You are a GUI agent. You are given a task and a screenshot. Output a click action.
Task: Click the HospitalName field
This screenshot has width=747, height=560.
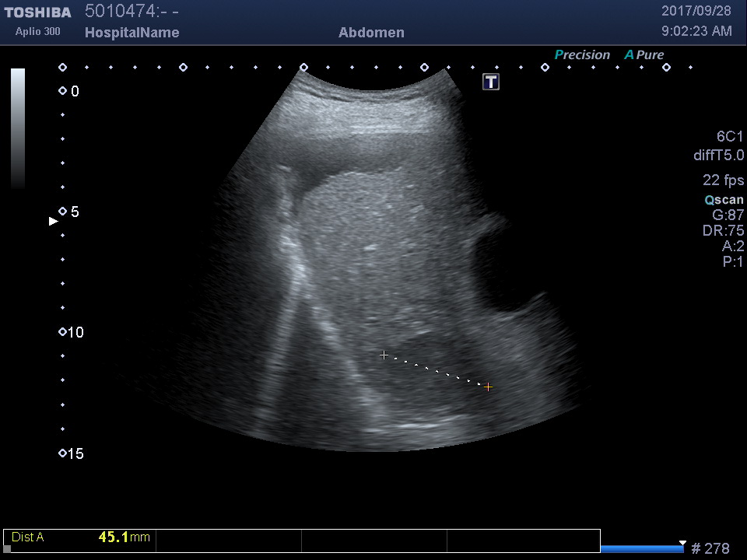pyautogui.click(x=132, y=33)
